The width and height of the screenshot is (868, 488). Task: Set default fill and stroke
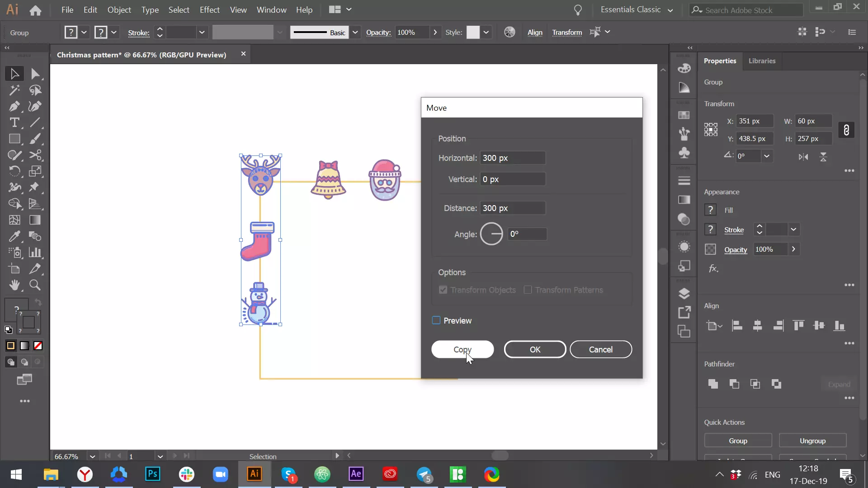coord(8,329)
